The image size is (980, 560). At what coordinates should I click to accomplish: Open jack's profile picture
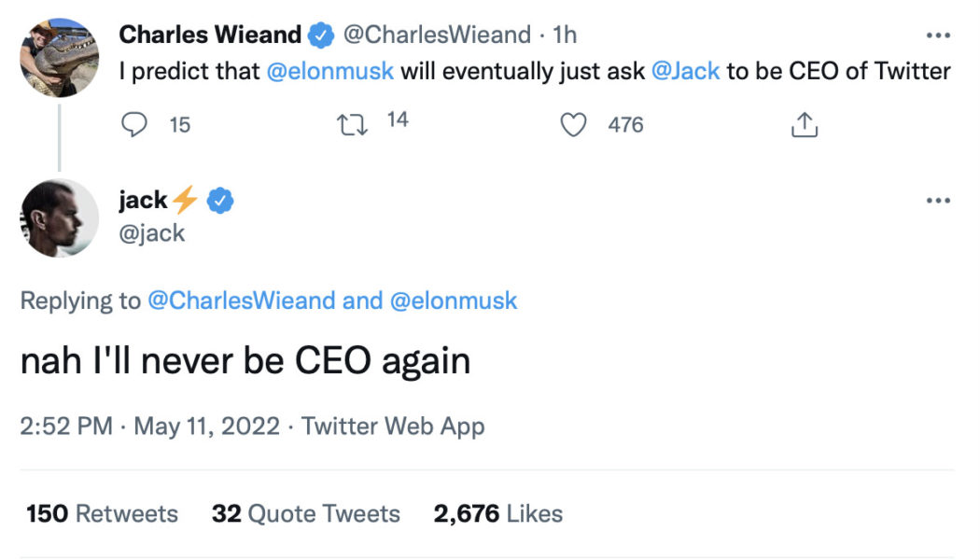pos(59,217)
